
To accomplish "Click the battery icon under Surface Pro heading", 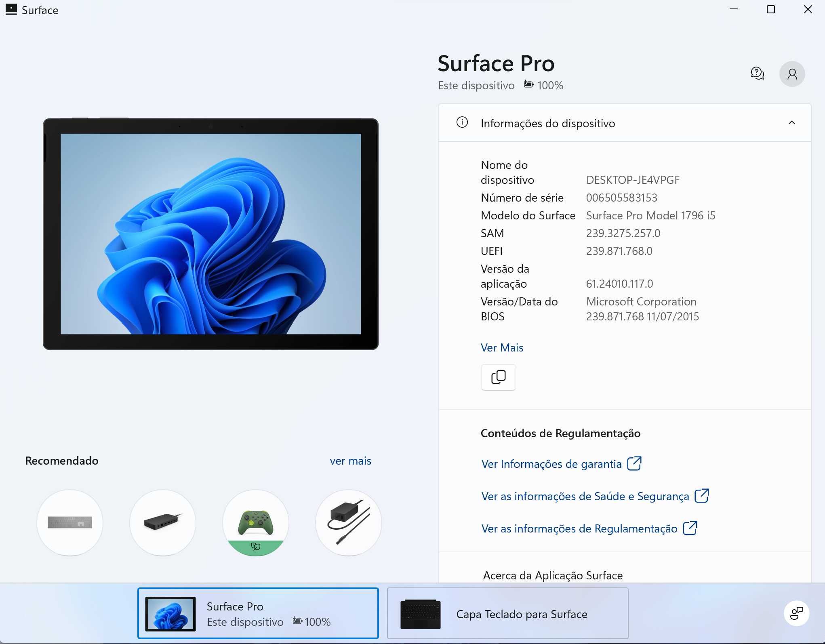I will [528, 84].
